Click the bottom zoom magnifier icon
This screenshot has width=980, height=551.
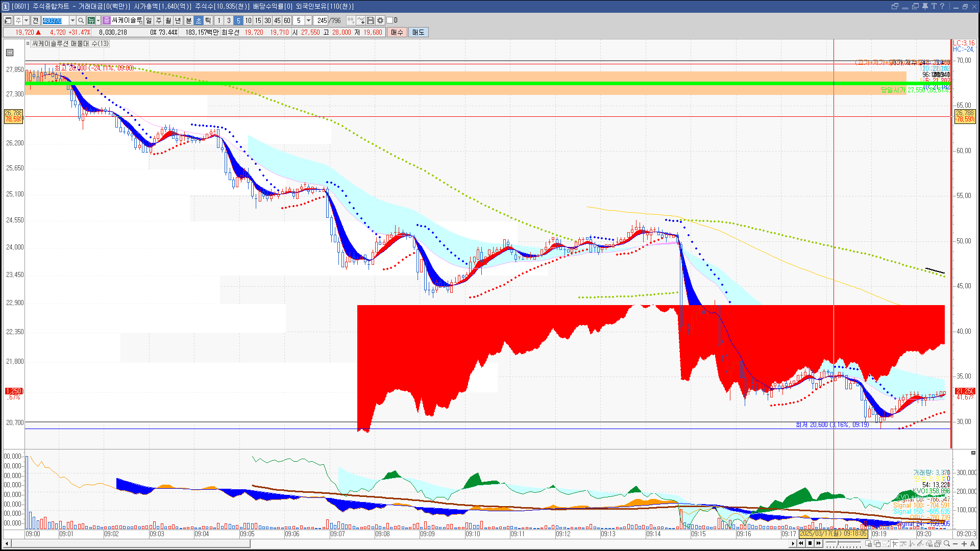coord(947,544)
